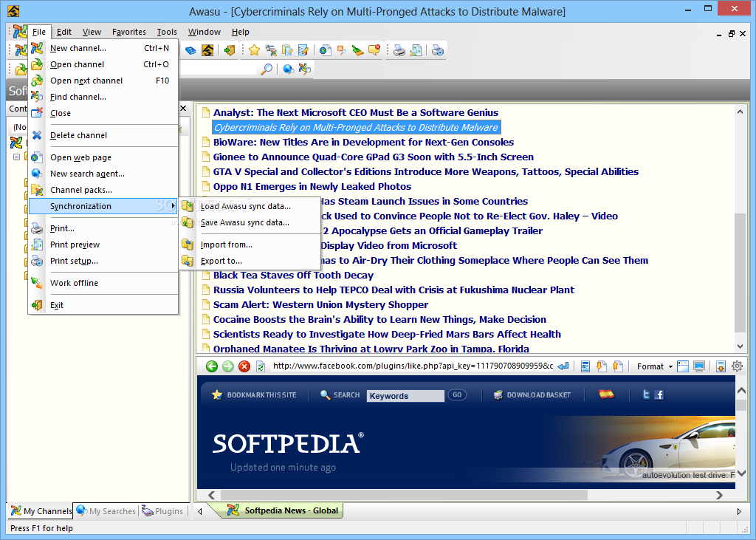Open article 'Black Tea Staves Off Tooth Decay'
The image size is (756, 540).
293,275
